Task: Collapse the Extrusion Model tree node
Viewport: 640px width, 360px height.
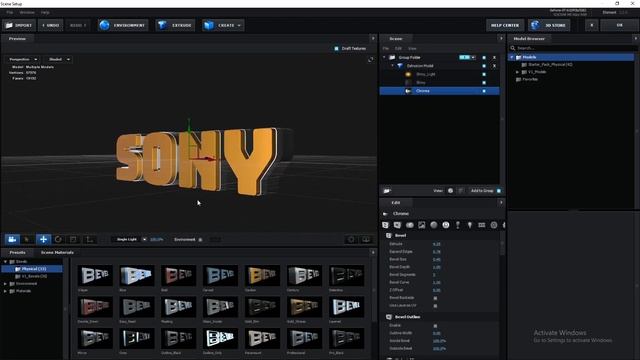Action: pos(392,66)
